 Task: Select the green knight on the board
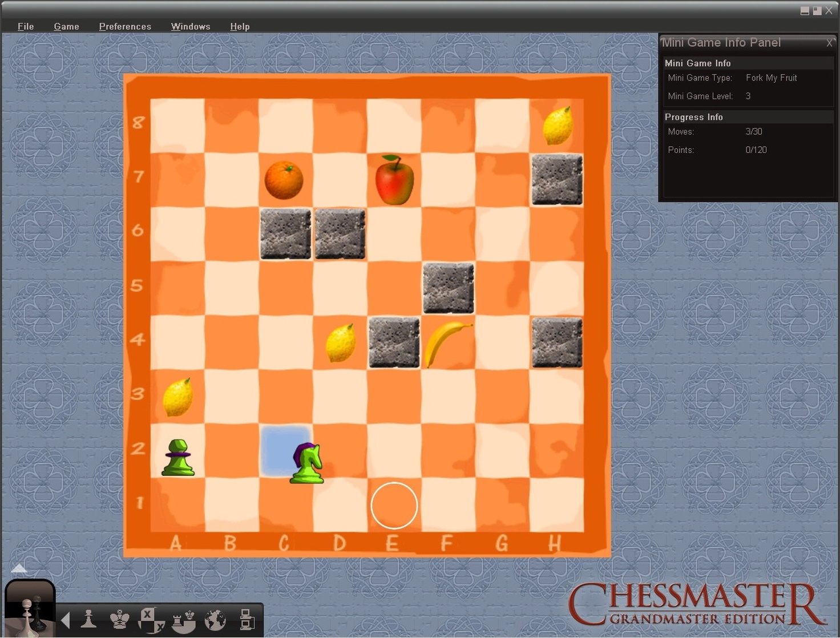point(306,462)
